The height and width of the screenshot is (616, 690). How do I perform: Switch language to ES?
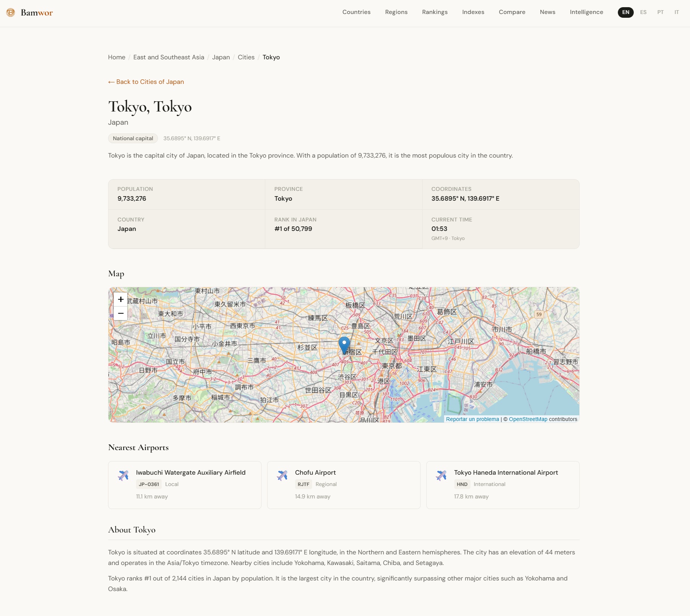pyautogui.click(x=643, y=12)
